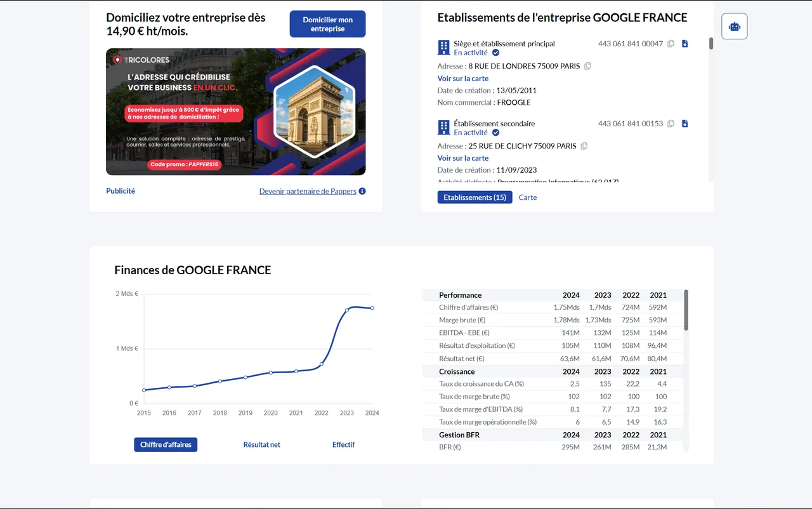
Task: Click the creation date 13/05/2011
Action: pos(516,91)
